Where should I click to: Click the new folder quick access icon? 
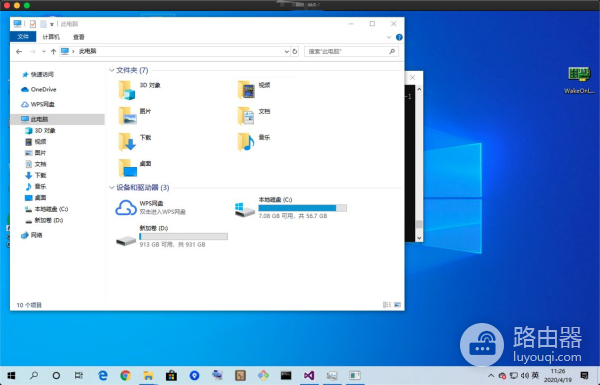pos(43,24)
